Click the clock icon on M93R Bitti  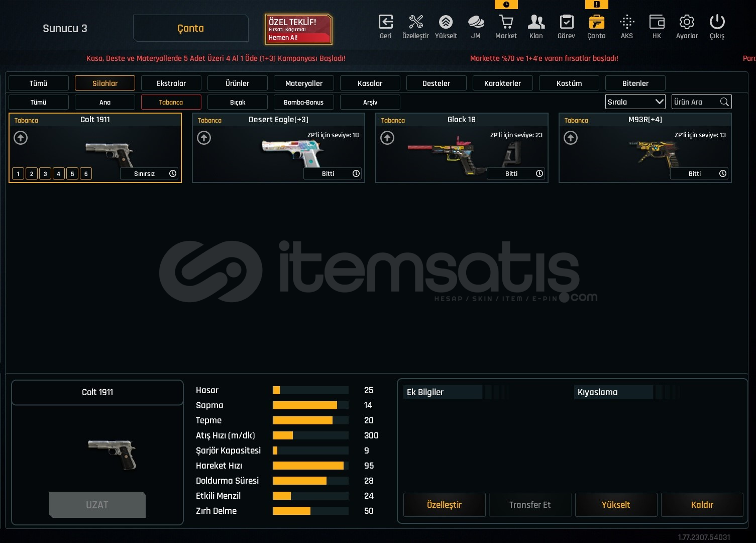point(723,173)
